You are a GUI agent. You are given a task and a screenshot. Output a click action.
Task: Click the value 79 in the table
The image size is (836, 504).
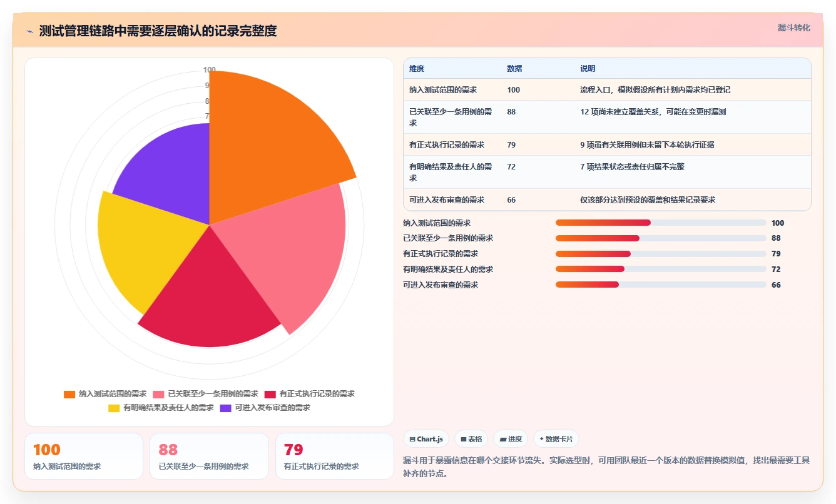(x=511, y=145)
